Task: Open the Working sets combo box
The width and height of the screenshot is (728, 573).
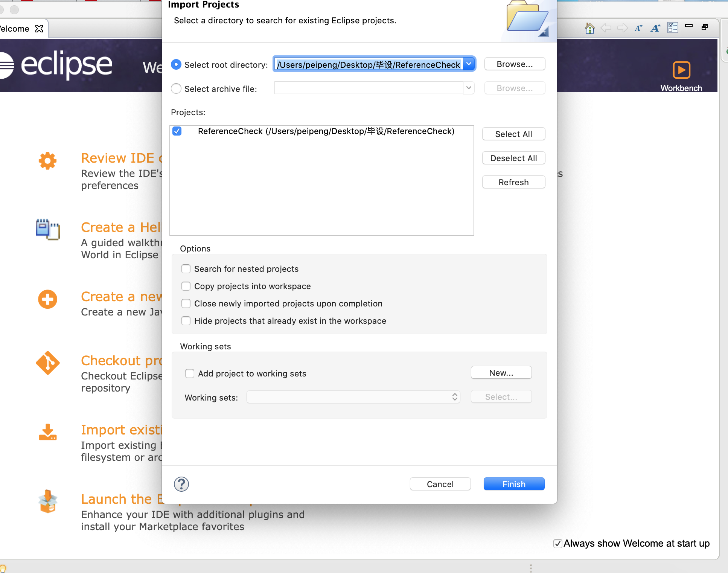Action: point(353,397)
